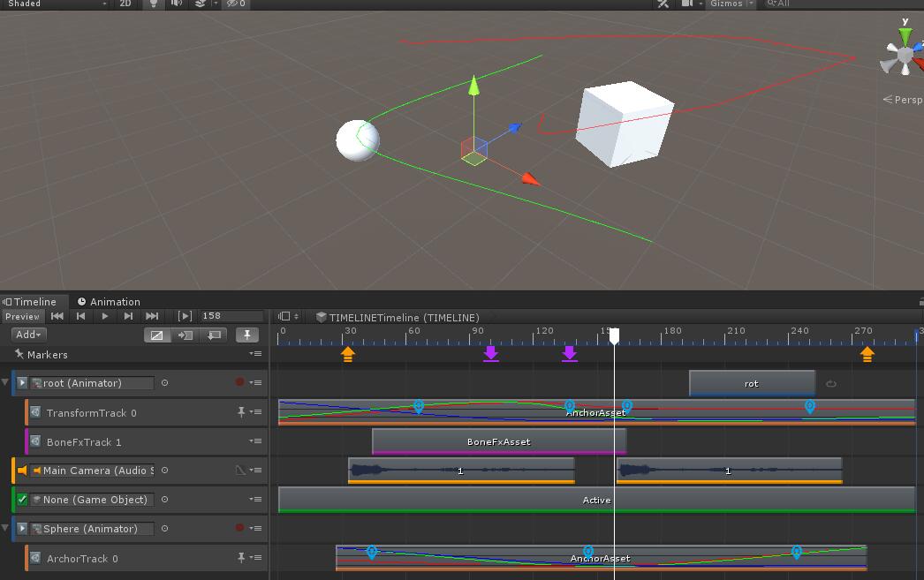Click the TransformTrack 0 track icon
Image resolution: width=924 pixels, height=580 pixels.
coord(35,412)
